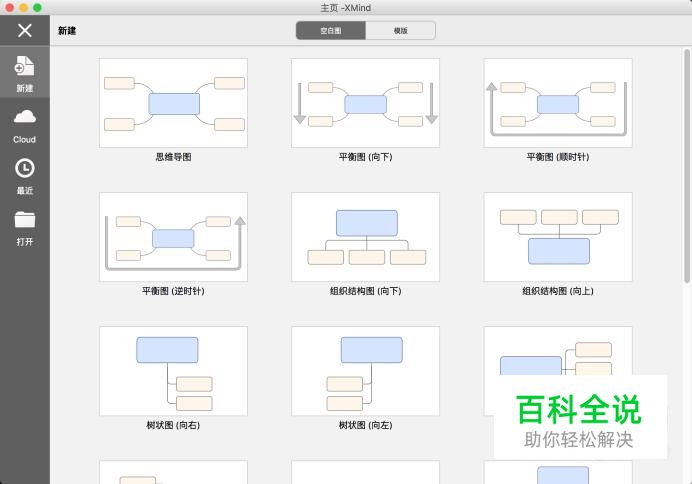Image resolution: width=692 pixels, height=484 pixels.
Task: Switch to the 模版 tab
Action: point(400,30)
